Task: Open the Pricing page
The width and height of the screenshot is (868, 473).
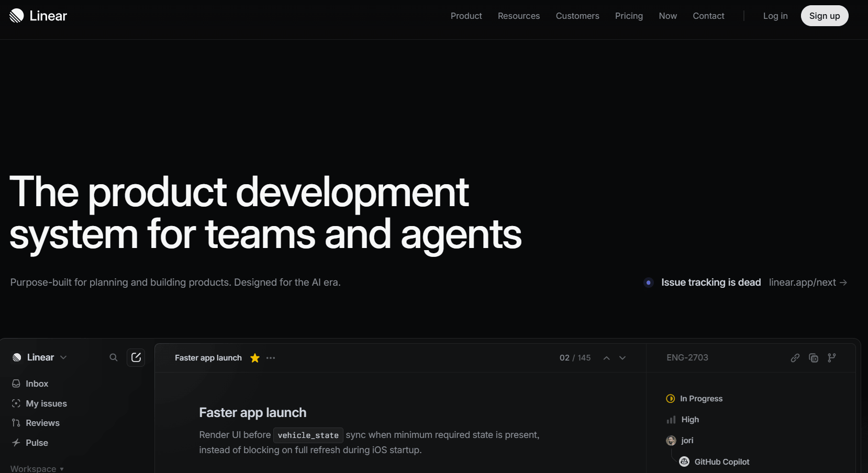Action: pyautogui.click(x=629, y=16)
